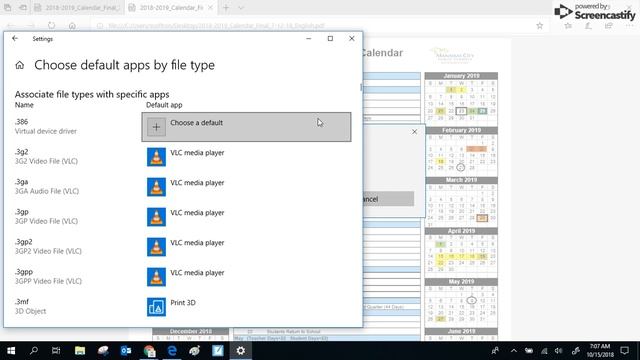
Task: Change default app for .3gpp row
Action: pyautogui.click(x=246, y=277)
